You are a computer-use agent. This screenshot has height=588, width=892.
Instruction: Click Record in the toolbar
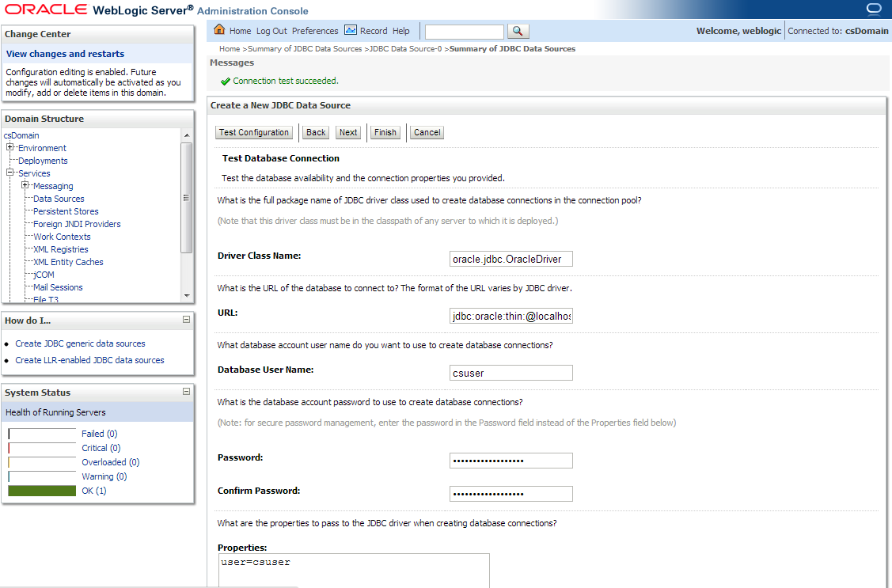click(374, 32)
